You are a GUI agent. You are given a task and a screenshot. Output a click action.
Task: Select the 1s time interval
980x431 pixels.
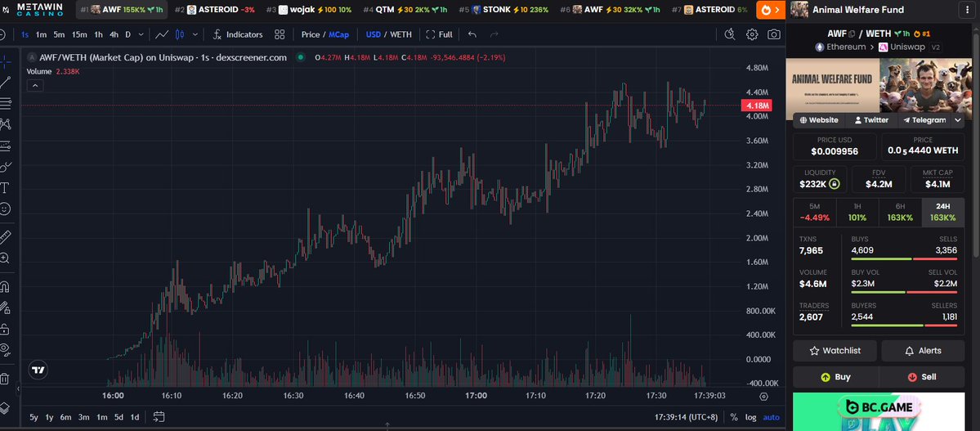25,34
